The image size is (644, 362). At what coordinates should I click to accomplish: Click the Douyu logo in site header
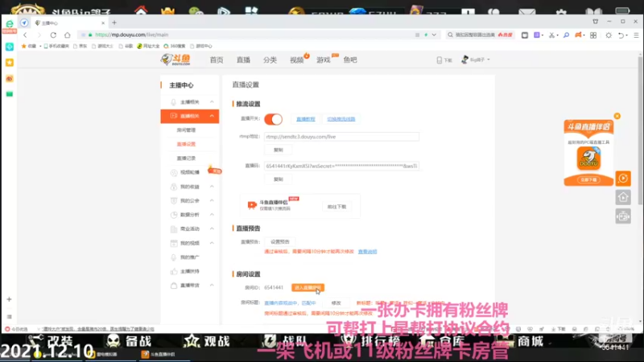click(x=175, y=60)
